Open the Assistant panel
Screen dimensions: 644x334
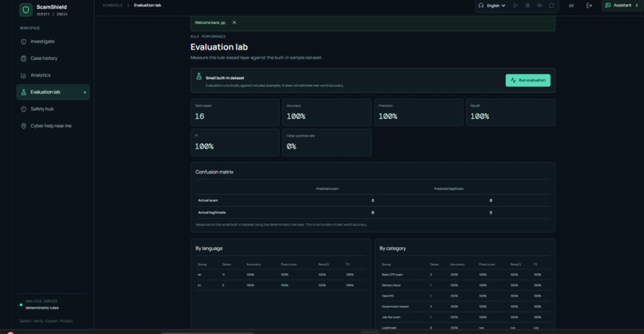click(622, 6)
